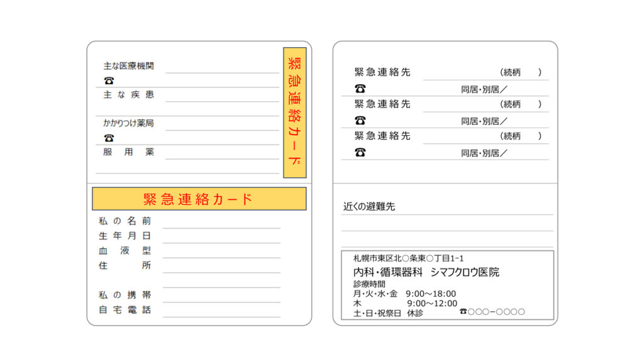Click the 近くの避難先 heading
The width and height of the screenshot is (644, 362).
[369, 207]
